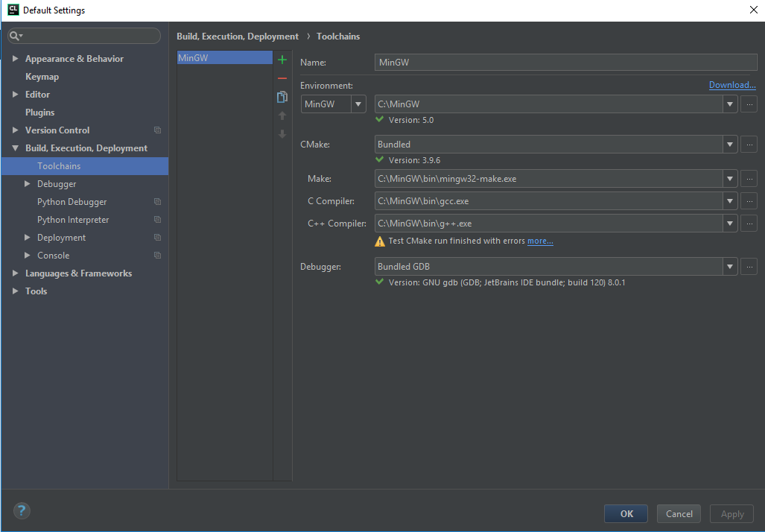Image resolution: width=765 pixels, height=532 pixels.
Task: Expand the Debugger subsection
Action: pyautogui.click(x=28, y=183)
